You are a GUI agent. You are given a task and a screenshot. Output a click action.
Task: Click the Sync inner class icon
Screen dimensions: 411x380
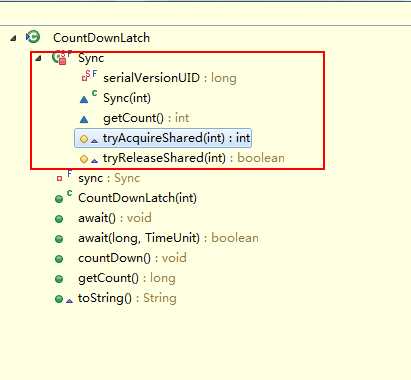[x=61, y=57]
